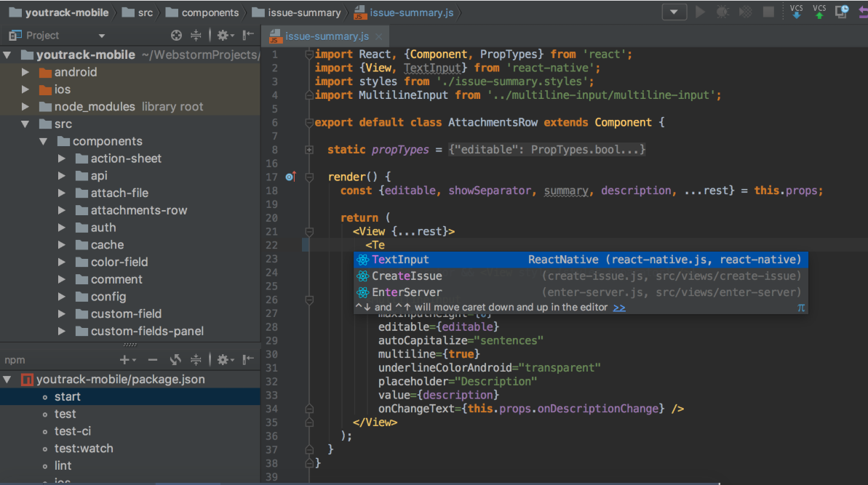Collapse all in the npm panel
The width and height of the screenshot is (868, 485).
(196, 360)
